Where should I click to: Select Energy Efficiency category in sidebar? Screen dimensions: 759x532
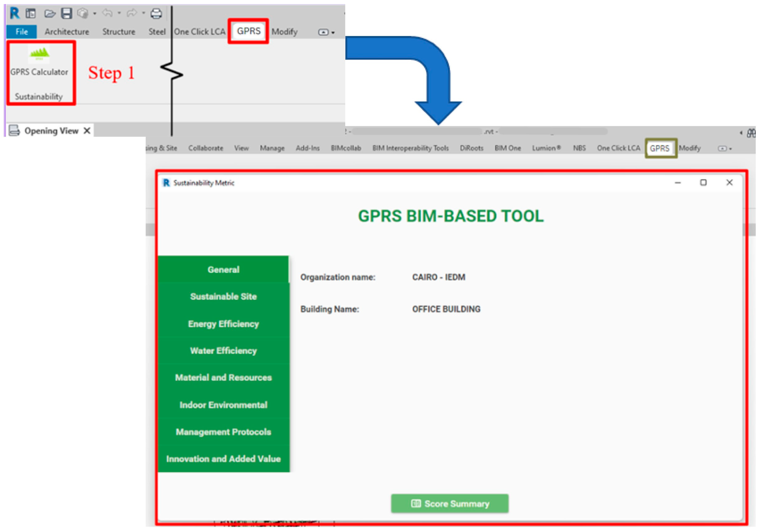click(x=223, y=324)
